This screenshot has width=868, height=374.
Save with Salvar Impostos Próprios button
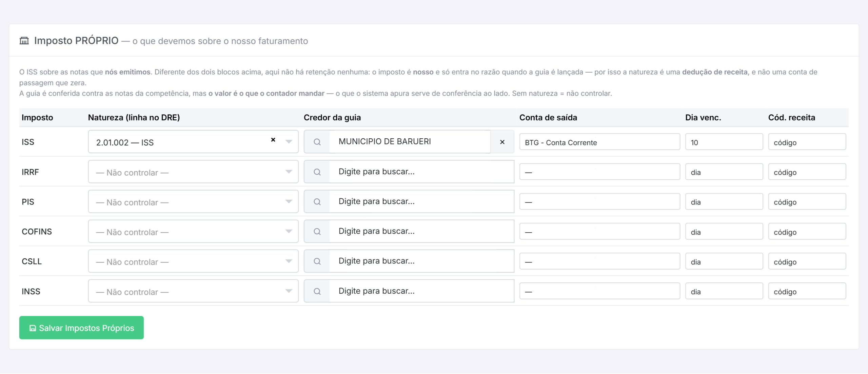tap(81, 328)
